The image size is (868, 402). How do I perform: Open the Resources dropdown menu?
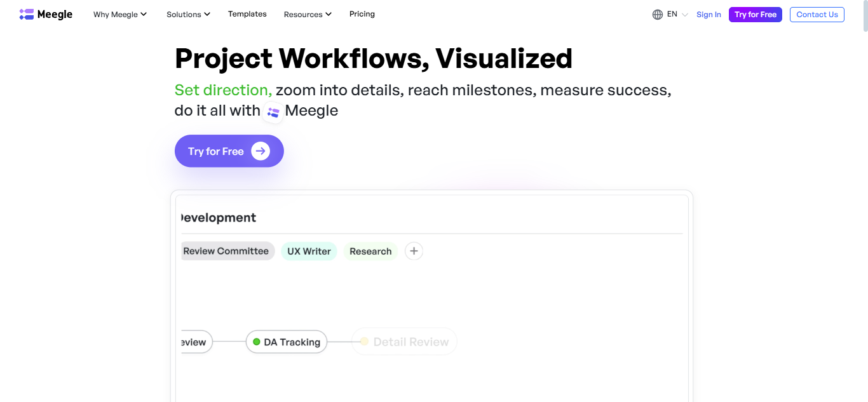(x=308, y=14)
